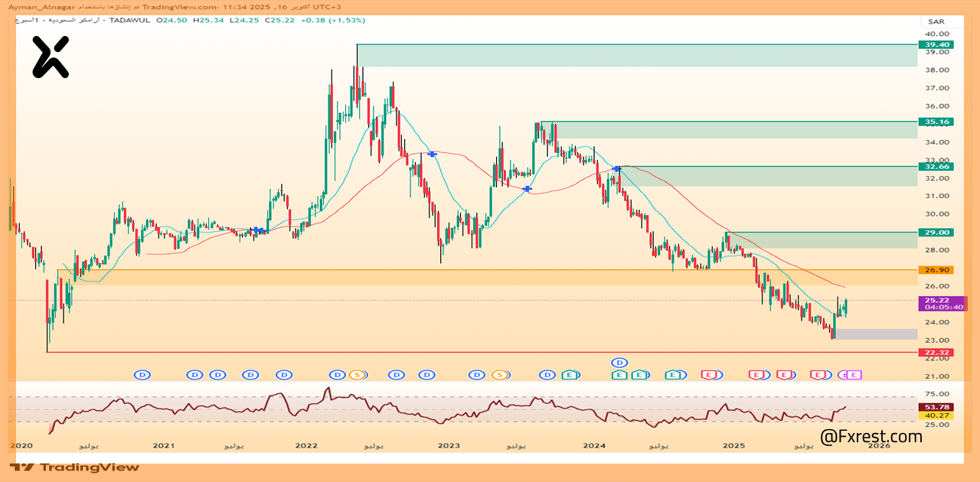
Task: Click the blue cross marker near 32.66 level
Action: (616, 168)
